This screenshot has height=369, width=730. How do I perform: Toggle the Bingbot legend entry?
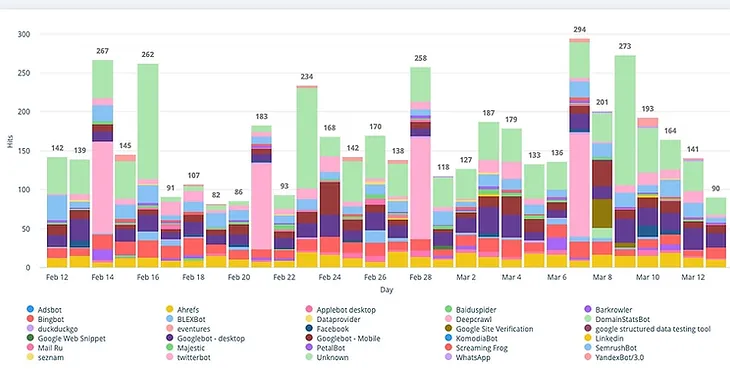(x=45, y=319)
